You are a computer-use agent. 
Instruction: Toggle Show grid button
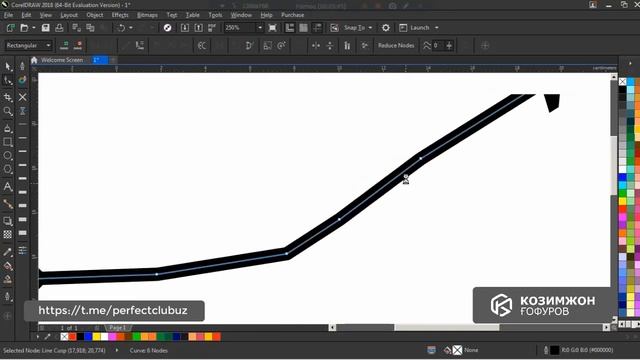[304, 28]
